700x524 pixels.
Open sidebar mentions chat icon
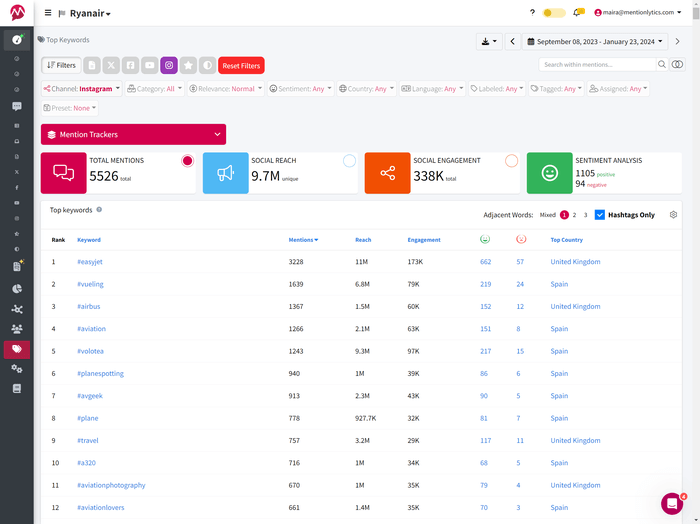point(17,106)
